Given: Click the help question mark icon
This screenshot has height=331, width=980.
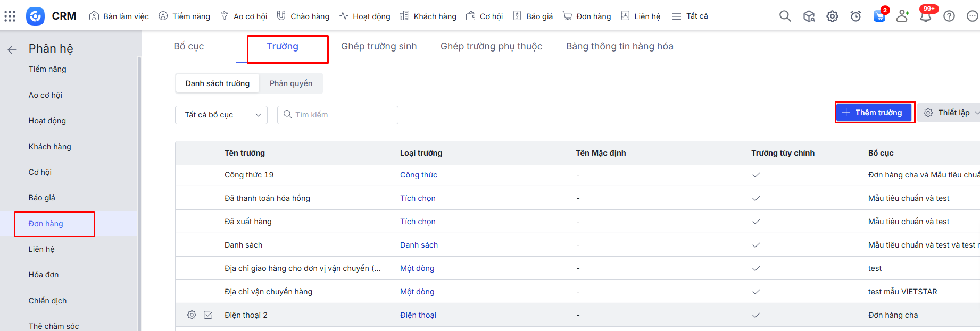Looking at the screenshot, I should 949,16.
